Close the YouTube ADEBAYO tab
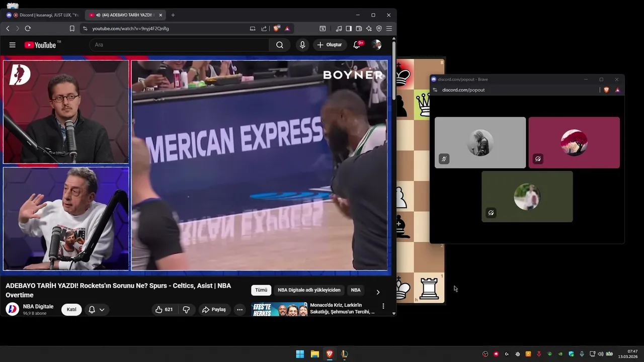Screen dimensions: 644x362 coord(160,15)
